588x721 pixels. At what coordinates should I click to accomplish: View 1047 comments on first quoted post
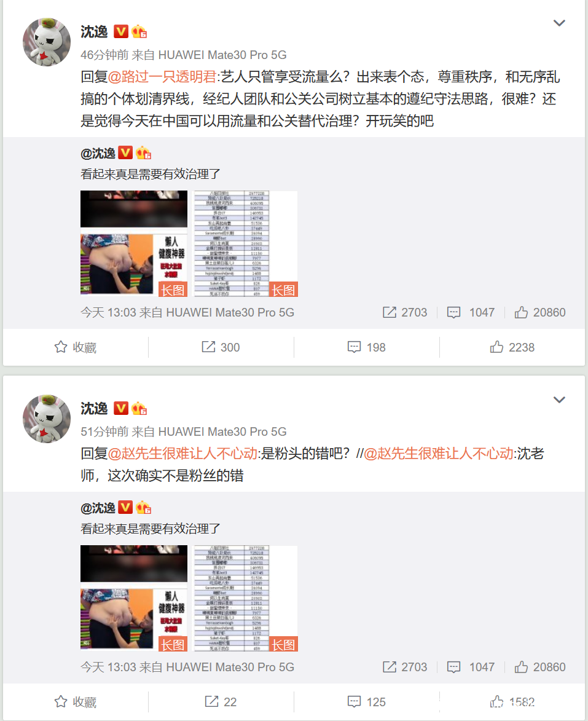pyautogui.click(x=471, y=312)
